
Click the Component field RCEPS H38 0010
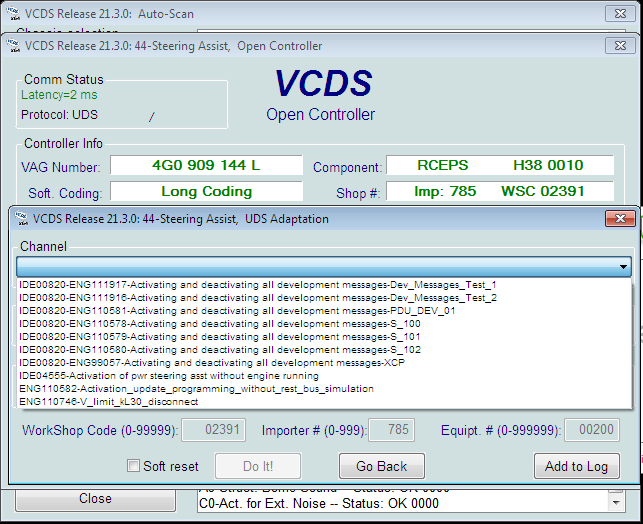click(500, 165)
